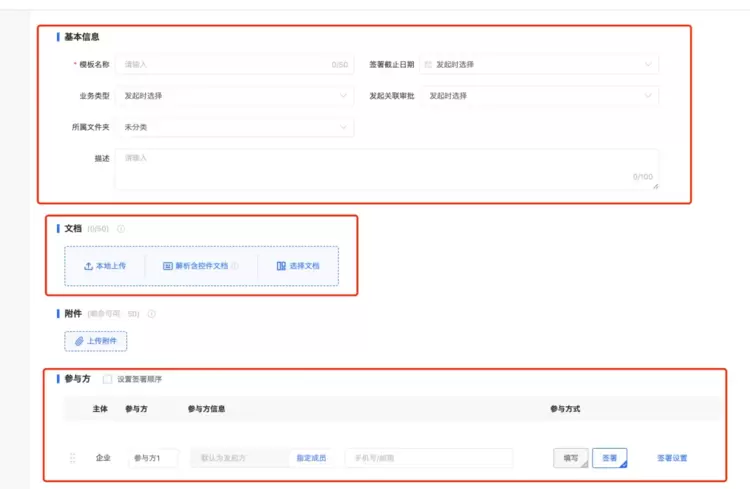Expand the 所属文件夹 dropdown
This screenshot has height=489, width=750.
[x=235, y=128]
